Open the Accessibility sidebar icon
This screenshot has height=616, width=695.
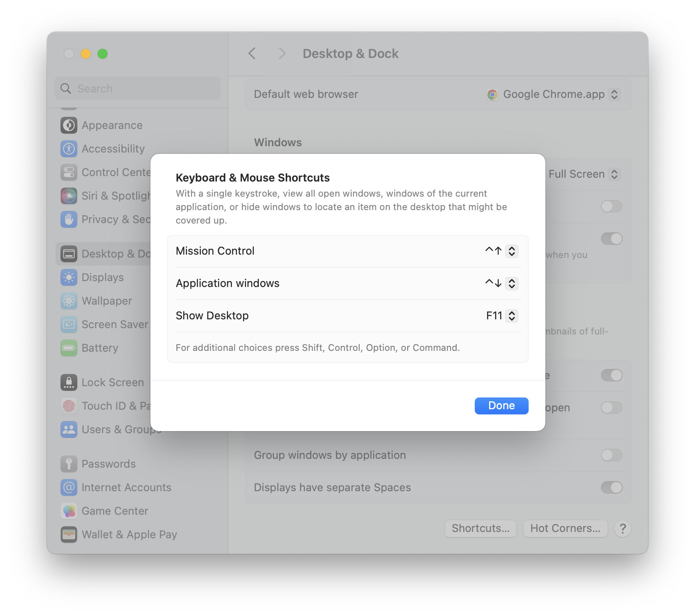[69, 149]
